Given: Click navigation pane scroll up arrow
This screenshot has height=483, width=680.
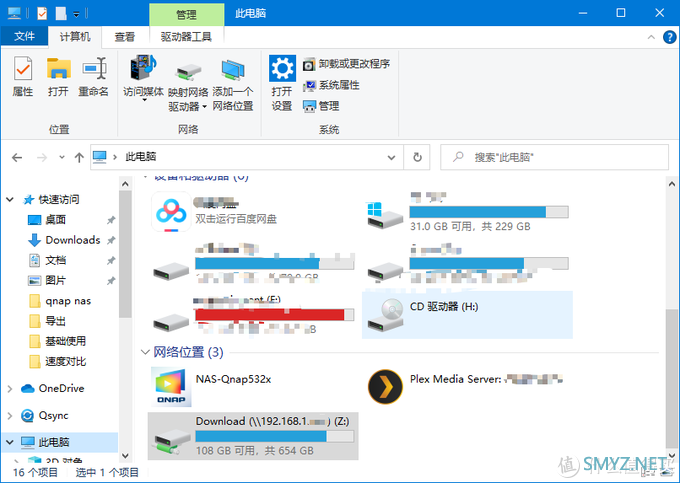Looking at the screenshot, I should coord(125,184).
